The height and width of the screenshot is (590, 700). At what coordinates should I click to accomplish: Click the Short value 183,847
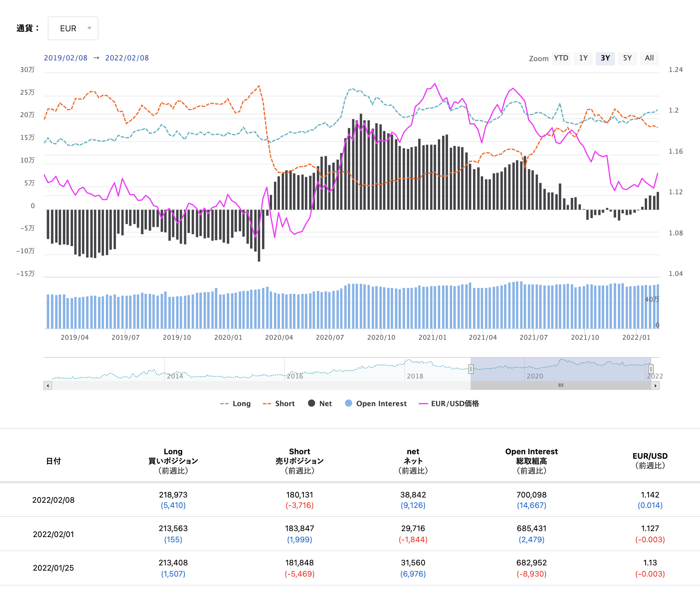[x=300, y=528]
